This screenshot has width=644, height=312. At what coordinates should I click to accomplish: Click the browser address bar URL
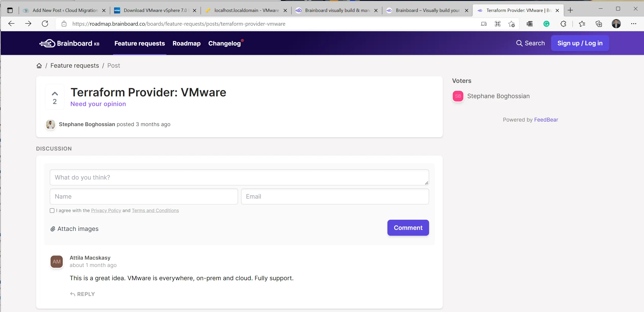[x=179, y=24]
